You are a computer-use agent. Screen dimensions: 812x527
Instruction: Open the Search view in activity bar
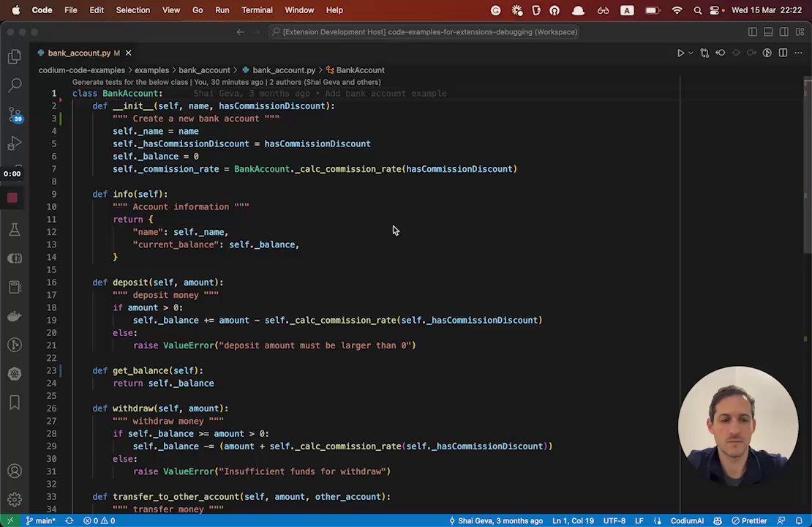pyautogui.click(x=15, y=85)
